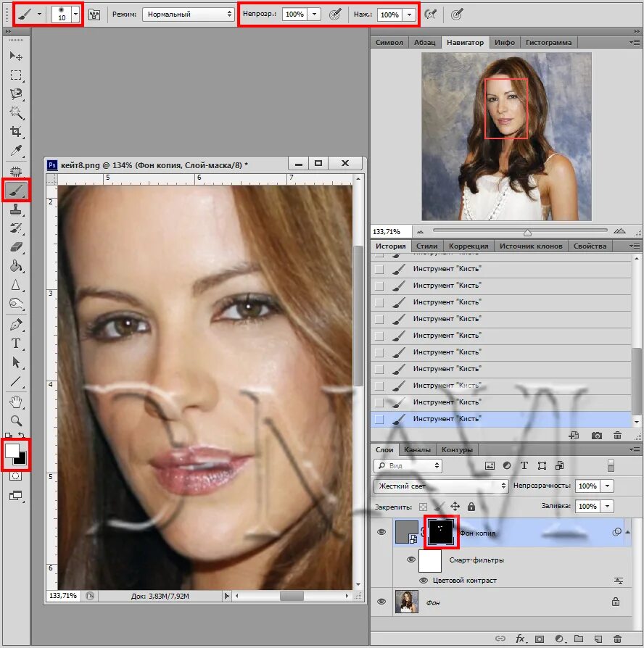The height and width of the screenshot is (648, 644).
Task: Select the Magic Wand tool
Action: pyautogui.click(x=16, y=113)
